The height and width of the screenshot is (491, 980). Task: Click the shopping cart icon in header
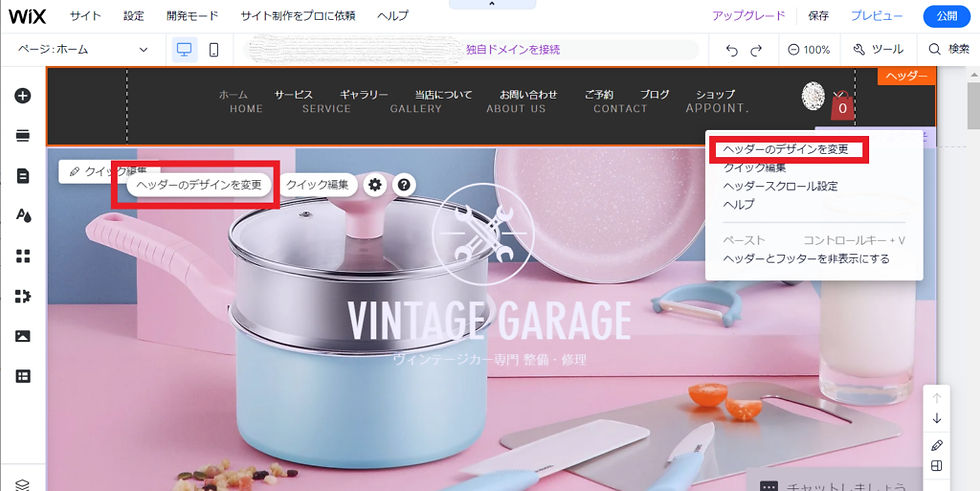pyautogui.click(x=842, y=105)
